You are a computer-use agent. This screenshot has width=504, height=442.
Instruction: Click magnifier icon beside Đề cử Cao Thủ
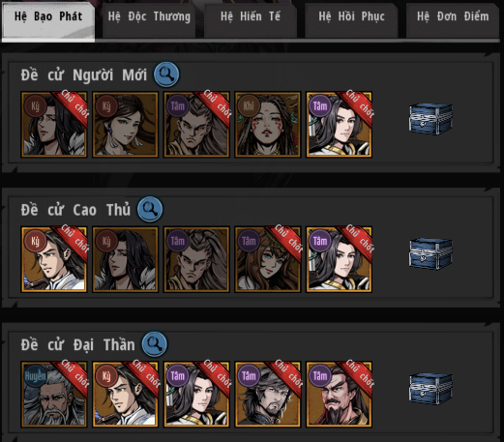pyautogui.click(x=150, y=209)
